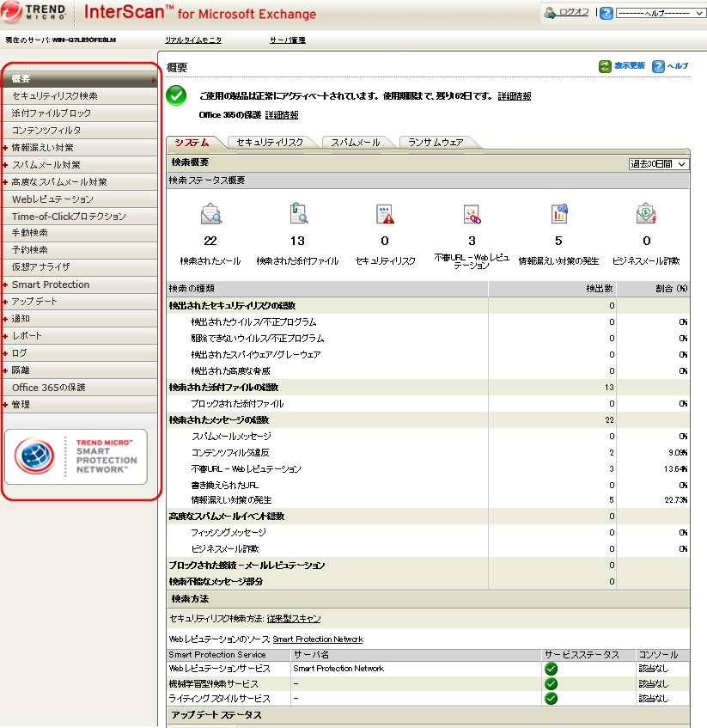The height and width of the screenshot is (728, 707).
Task: Open the スパムメール tab
Action: point(355,142)
